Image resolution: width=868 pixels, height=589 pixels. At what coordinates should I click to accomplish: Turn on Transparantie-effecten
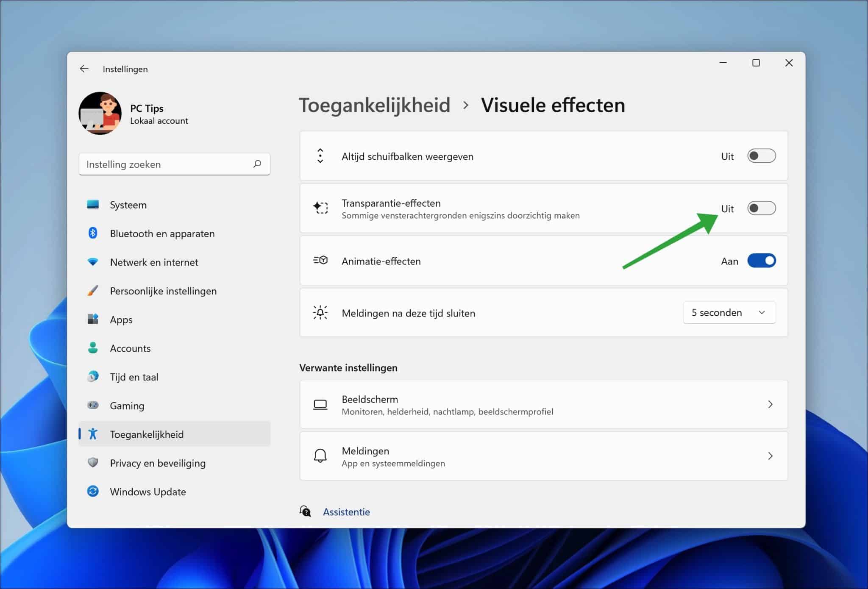pyautogui.click(x=761, y=208)
